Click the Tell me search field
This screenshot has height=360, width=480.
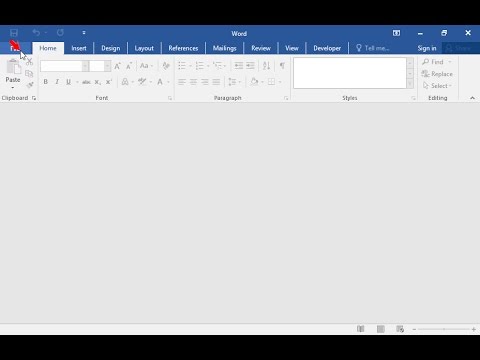click(x=372, y=48)
